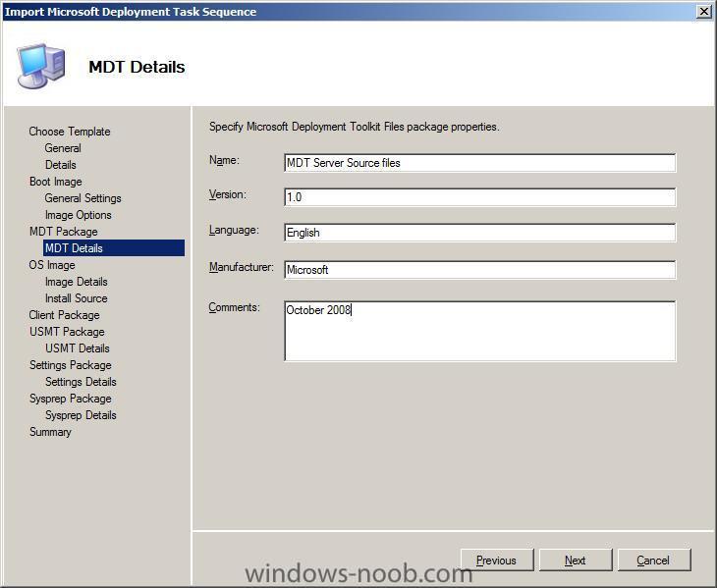Viewport: 717px width, 588px height.
Task: Click the computer wizard icon in header
Action: [x=40, y=66]
